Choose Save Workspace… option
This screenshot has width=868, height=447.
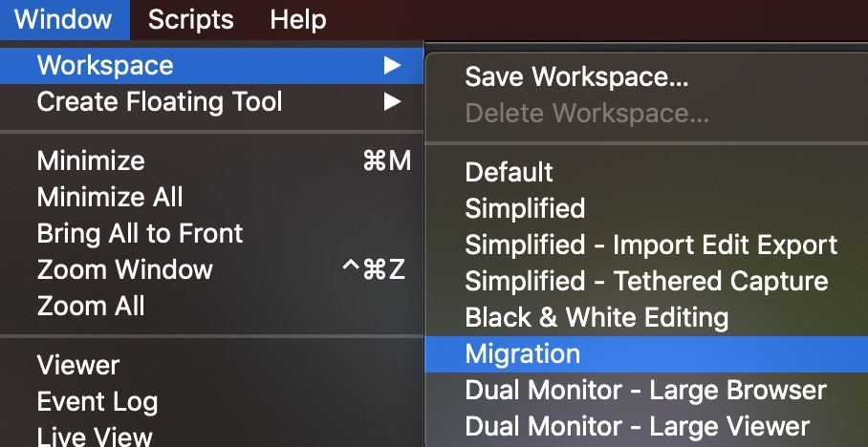[x=576, y=77]
